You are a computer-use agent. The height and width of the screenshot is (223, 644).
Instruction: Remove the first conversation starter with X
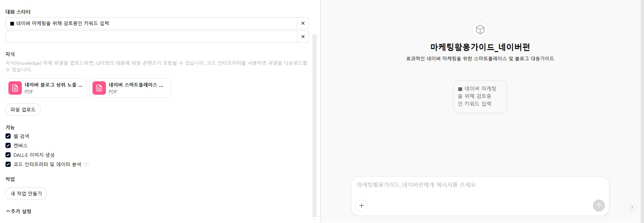(303, 23)
